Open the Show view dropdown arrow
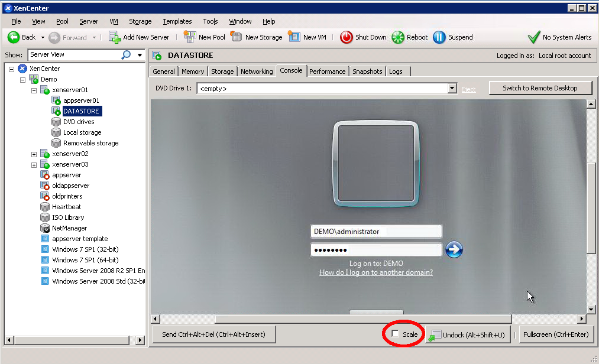 (x=140, y=55)
